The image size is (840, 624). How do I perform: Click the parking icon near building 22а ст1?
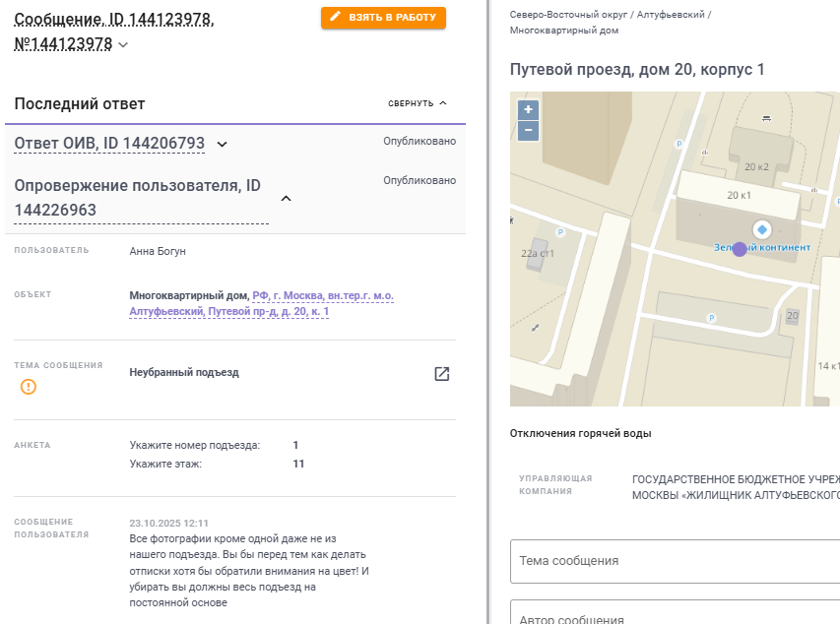pos(560,233)
